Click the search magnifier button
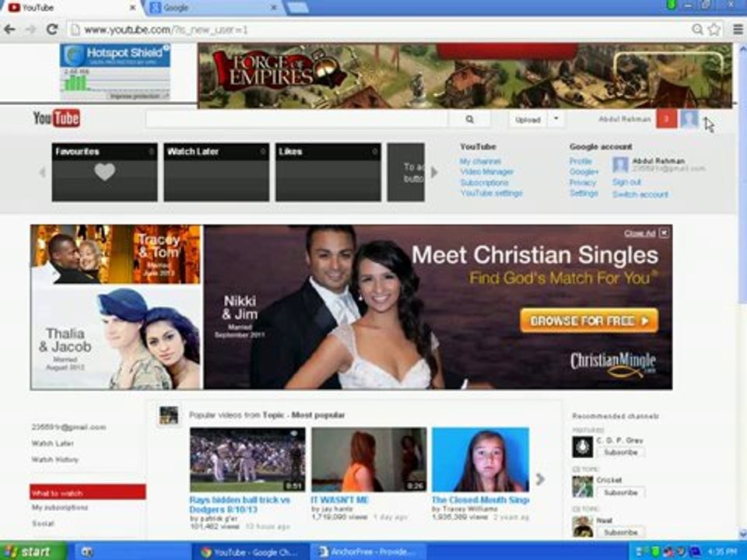Screen dimensions: 747x560 pyautogui.click(x=470, y=120)
